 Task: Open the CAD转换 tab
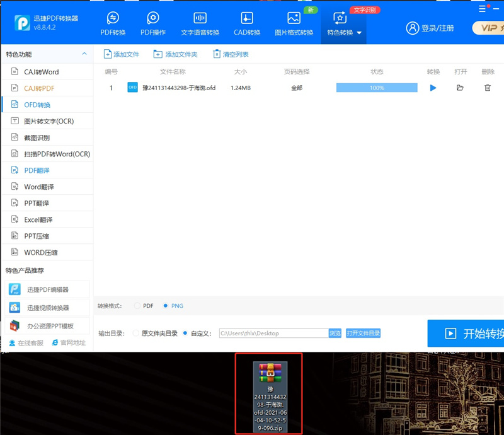(247, 24)
